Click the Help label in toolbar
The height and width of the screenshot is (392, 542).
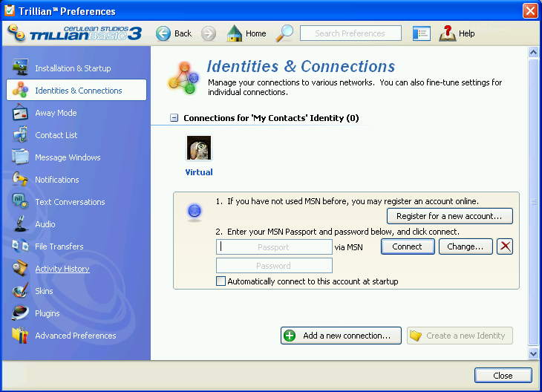click(467, 33)
